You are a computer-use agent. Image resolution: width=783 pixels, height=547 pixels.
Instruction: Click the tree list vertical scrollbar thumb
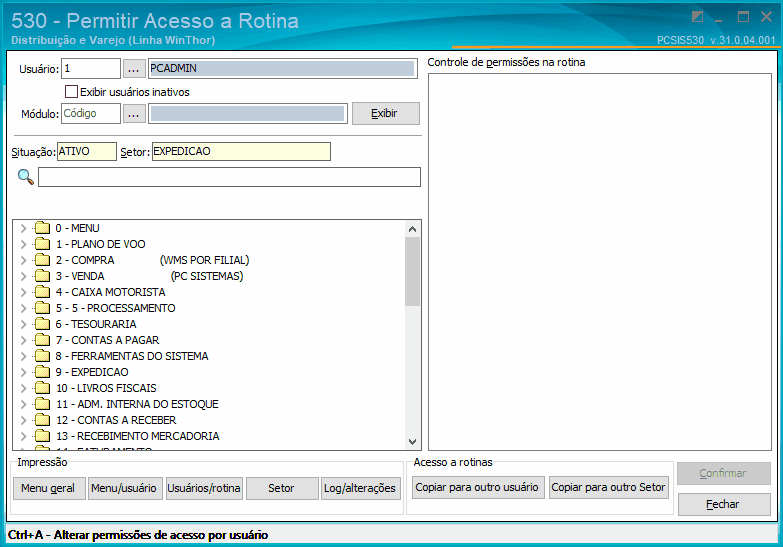point(412,271)
